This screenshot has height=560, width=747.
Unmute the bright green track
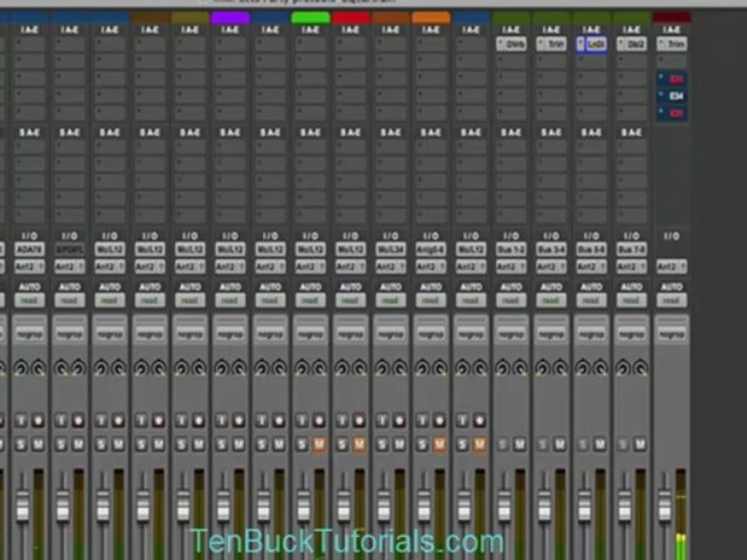click(x=319, y=445)
